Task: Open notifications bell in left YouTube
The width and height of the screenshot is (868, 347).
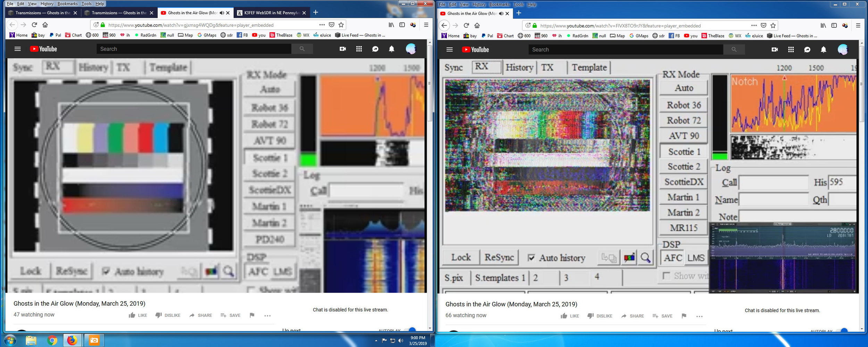Action: click(392, 49)
